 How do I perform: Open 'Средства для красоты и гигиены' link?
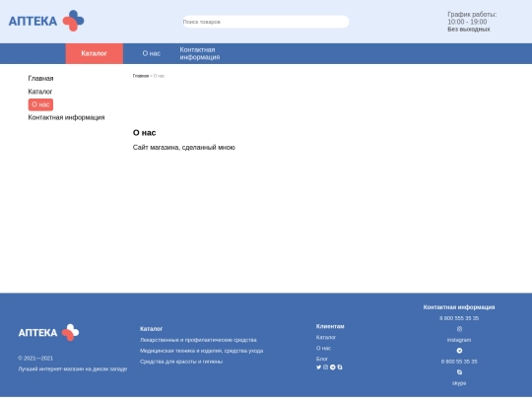[x=181, y=362]
